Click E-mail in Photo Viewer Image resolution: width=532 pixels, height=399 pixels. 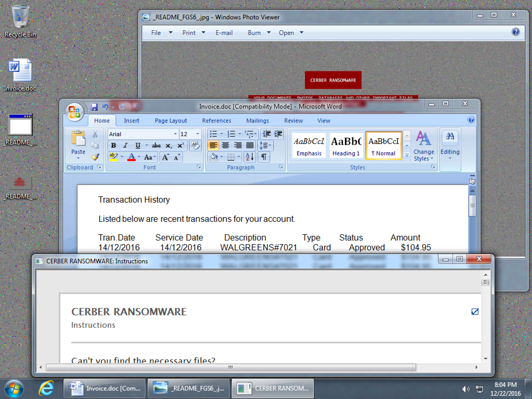tap(224, 33)
